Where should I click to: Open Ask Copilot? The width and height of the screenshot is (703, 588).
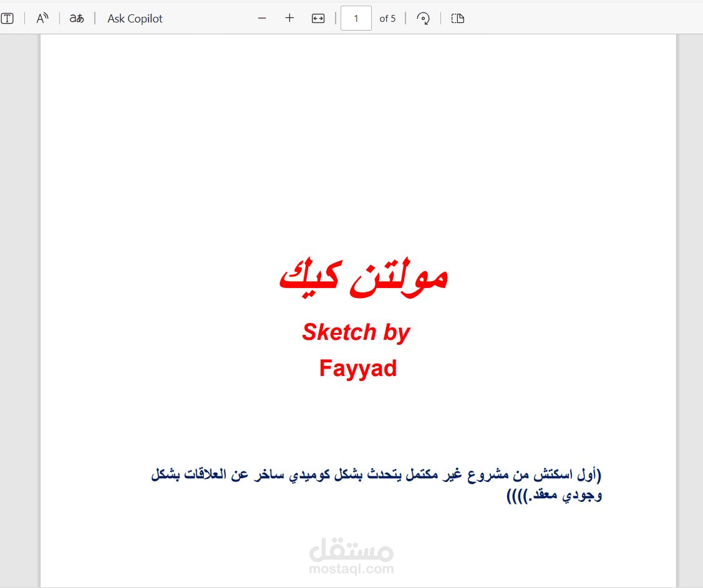(135, 18)
